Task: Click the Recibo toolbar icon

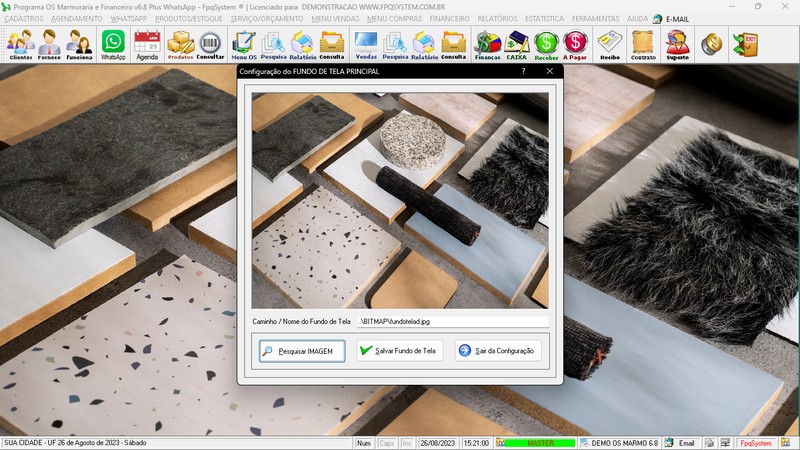Action: point(609,45)
